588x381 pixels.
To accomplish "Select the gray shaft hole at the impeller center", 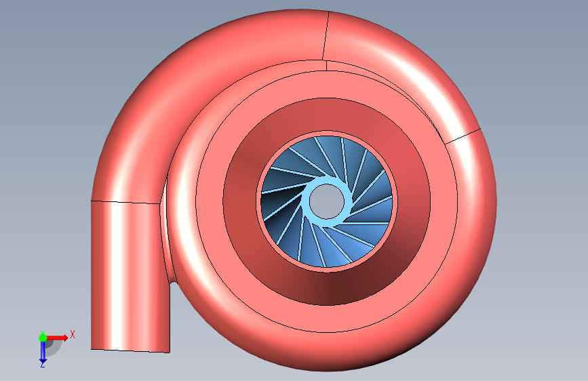I will [x=327, y=202].
